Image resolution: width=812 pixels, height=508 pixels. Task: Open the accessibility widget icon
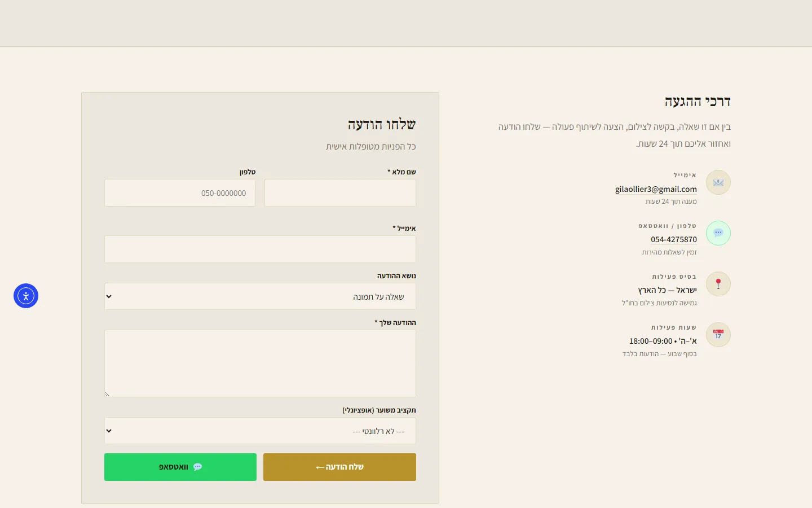pyautogui.click(x=26, y=296)
